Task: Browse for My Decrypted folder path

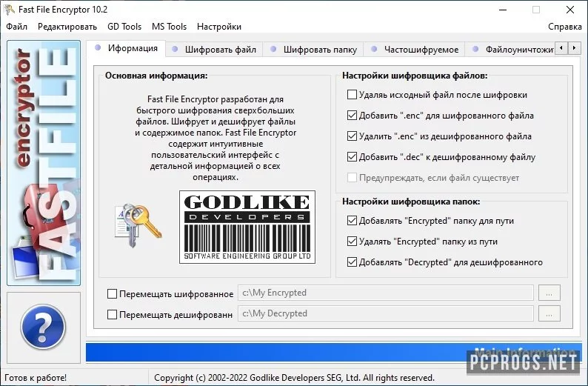Action: point(549,313)
